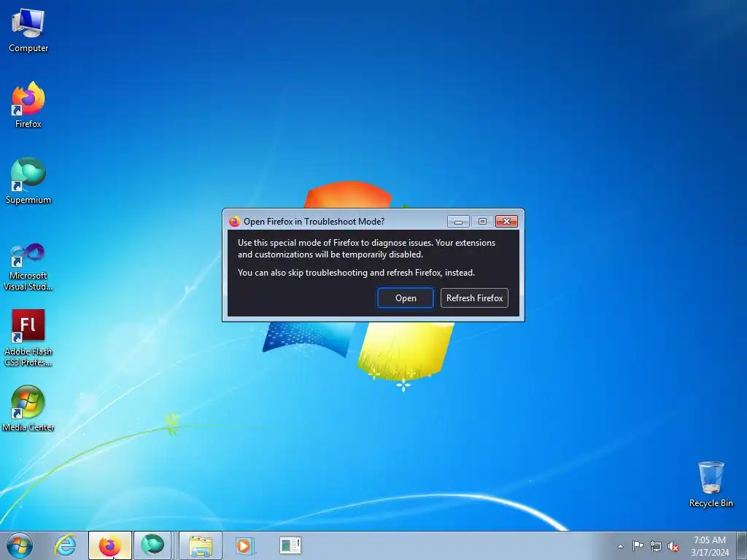Open Windows Explorer from the taskbar
Viewport: 747px width, 560px height.
[201, 545]
